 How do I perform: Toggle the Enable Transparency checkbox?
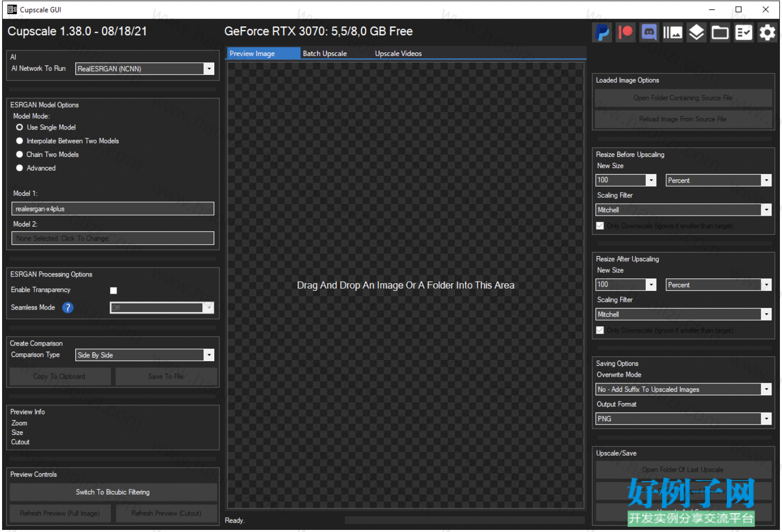[113, 290]
